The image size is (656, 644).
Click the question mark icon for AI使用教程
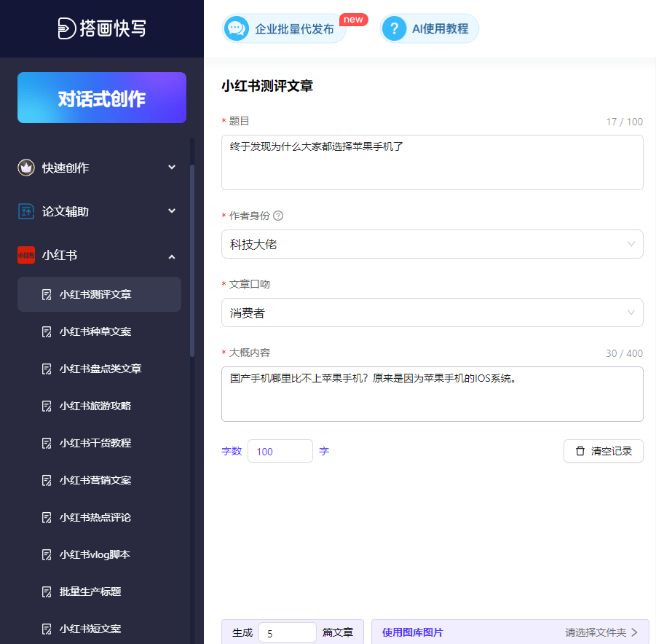coord(394,29)
